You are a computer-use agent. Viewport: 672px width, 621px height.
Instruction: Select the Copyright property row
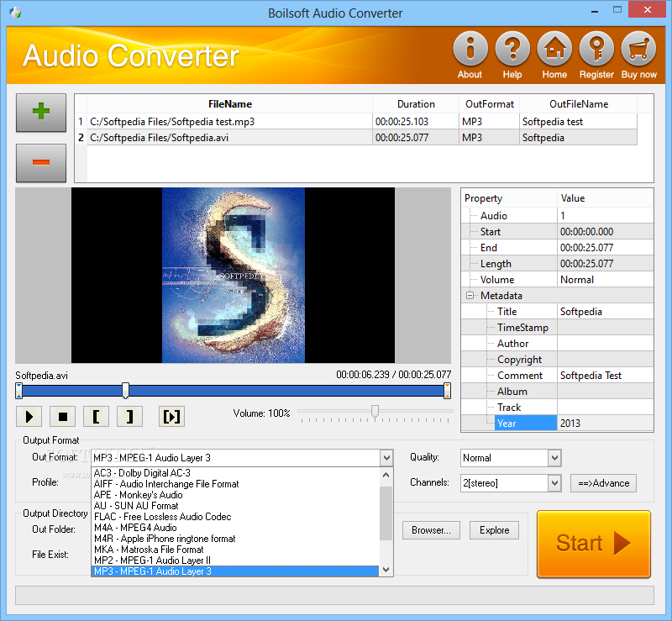tap(557, 360)
